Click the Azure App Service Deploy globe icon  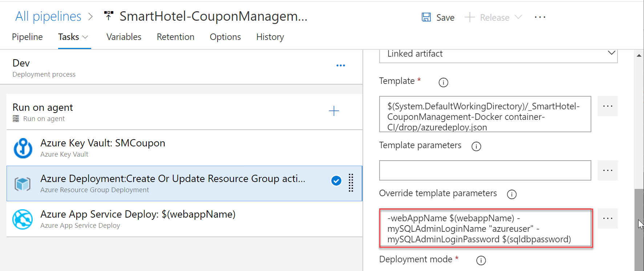tap(23, 219)
